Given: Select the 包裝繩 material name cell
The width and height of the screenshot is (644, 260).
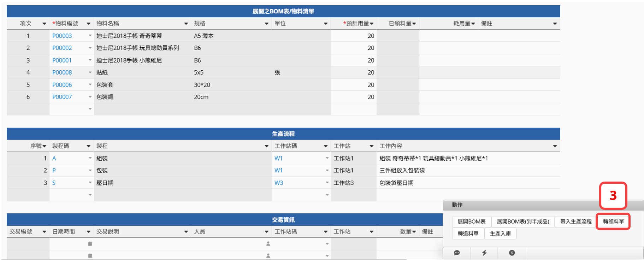Looking at the screenshot, I should (142, 97).
